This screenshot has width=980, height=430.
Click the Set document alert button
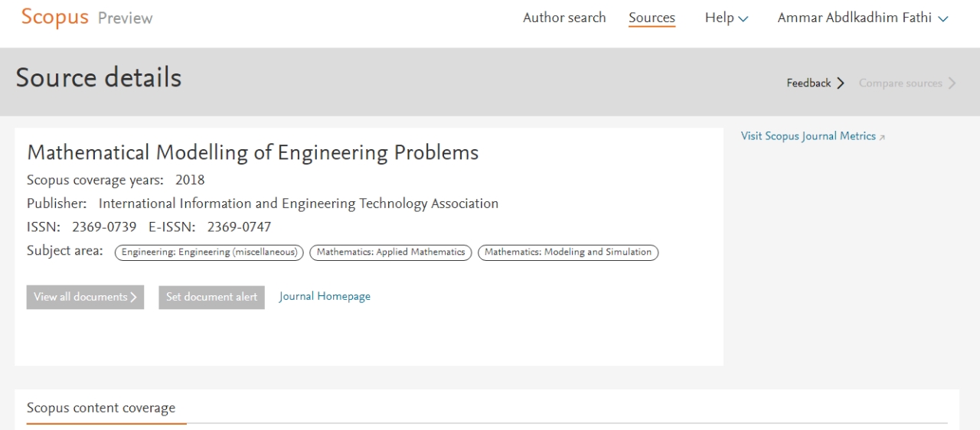pos(211,297)
